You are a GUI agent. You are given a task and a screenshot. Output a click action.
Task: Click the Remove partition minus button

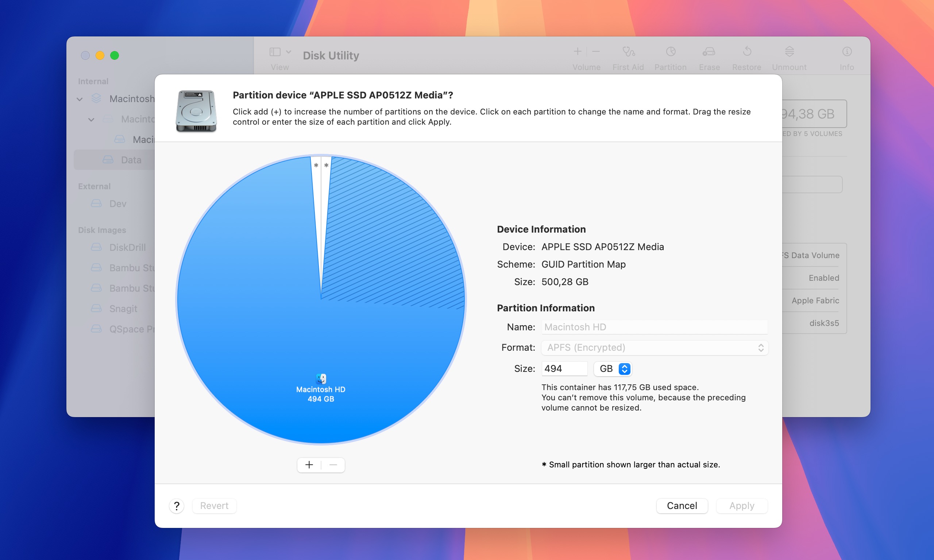tap(333, 465)
